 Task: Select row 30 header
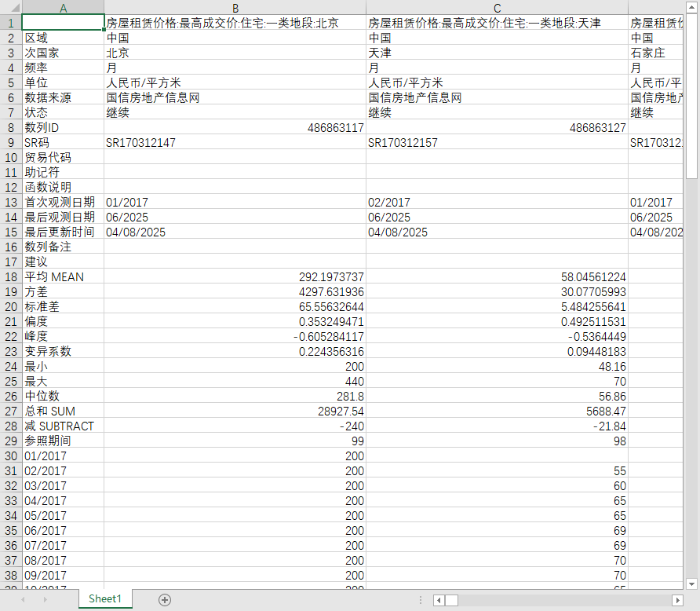[11, 456]
